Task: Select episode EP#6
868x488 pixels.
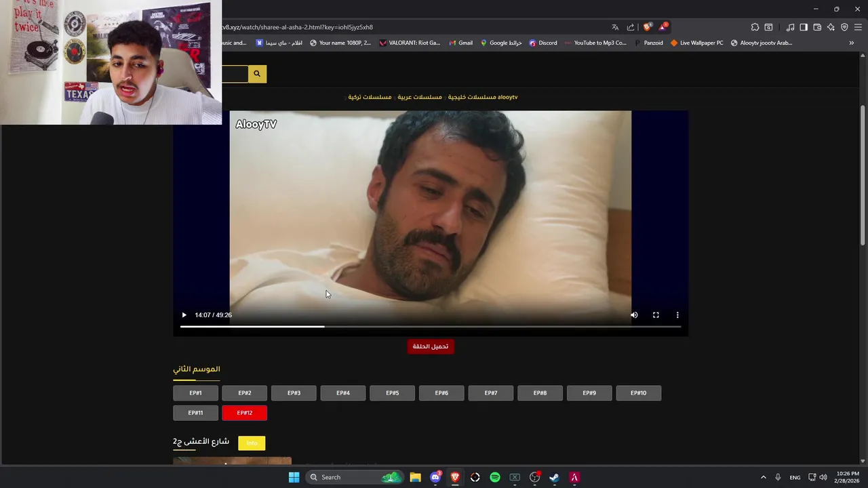Action: pos(441,393)
